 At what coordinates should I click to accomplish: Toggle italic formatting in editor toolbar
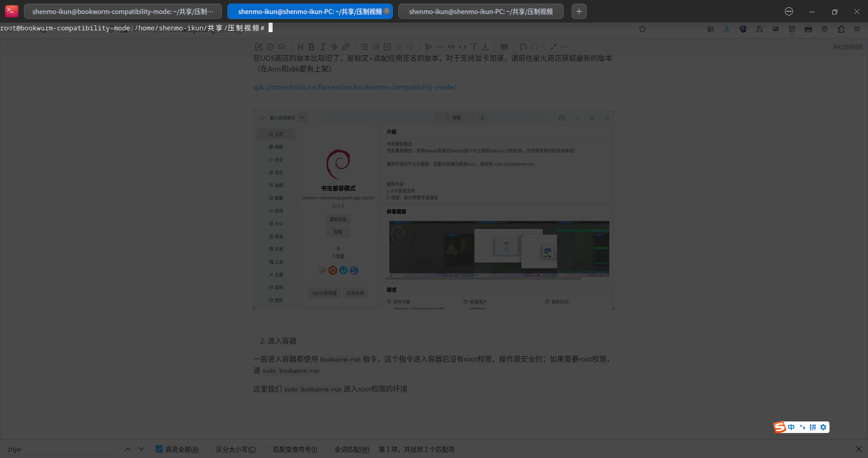(323, 47)
